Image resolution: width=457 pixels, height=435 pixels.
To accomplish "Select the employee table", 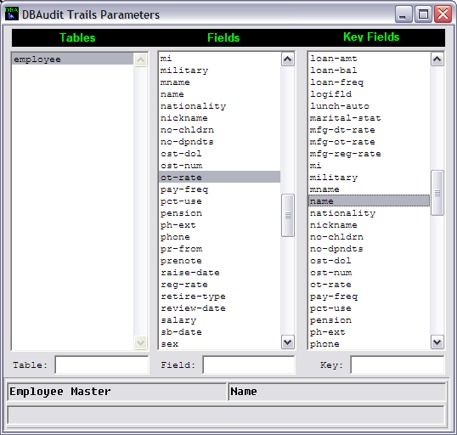I will coord(73,59).
